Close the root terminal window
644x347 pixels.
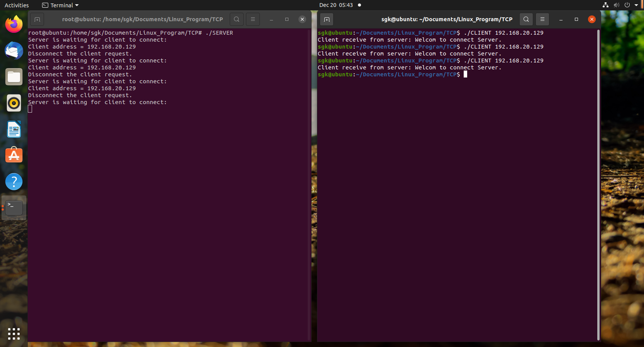pyautogui.click(x=302, y=19)
